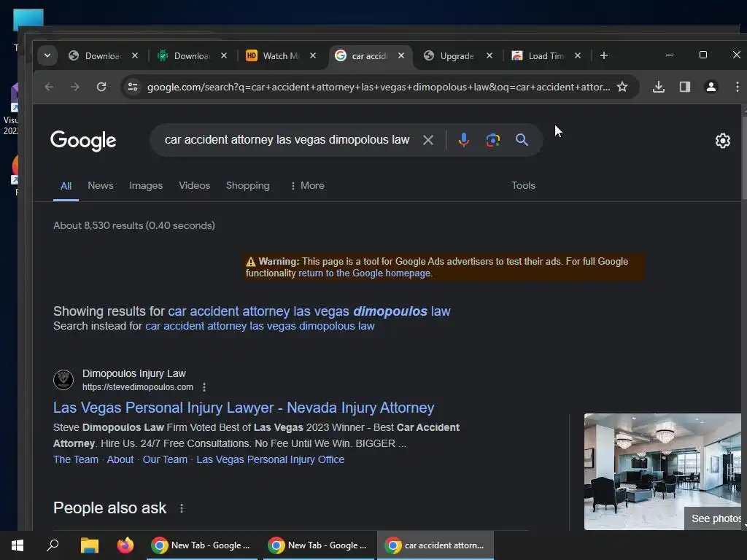Image resolution: width=747 pixels, height=560 pixels.
Task: Search instead for the original dimopolous query
Action: click(260, 326)
